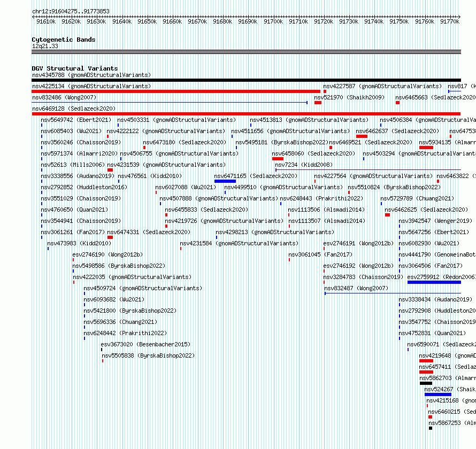Viewport: 476px width, 449px height.
Task: Click the nsv6471165 blue variant bar
Action: pos(225,181)
